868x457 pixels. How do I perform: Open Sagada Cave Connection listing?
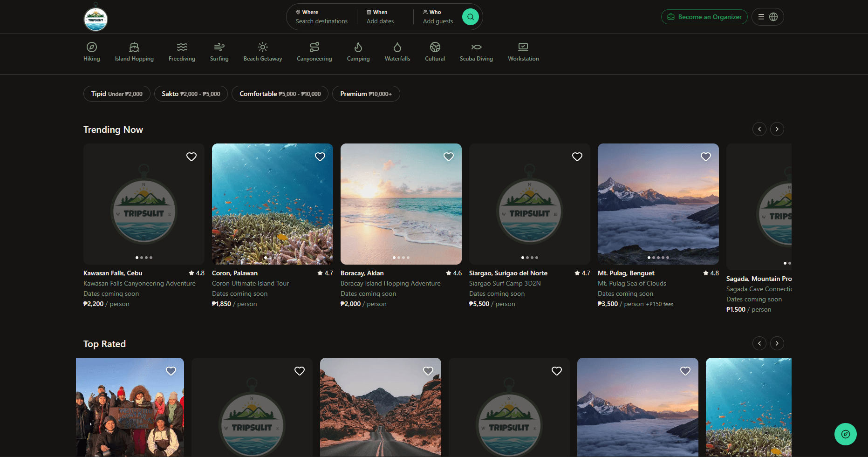[x=759, y=289]
